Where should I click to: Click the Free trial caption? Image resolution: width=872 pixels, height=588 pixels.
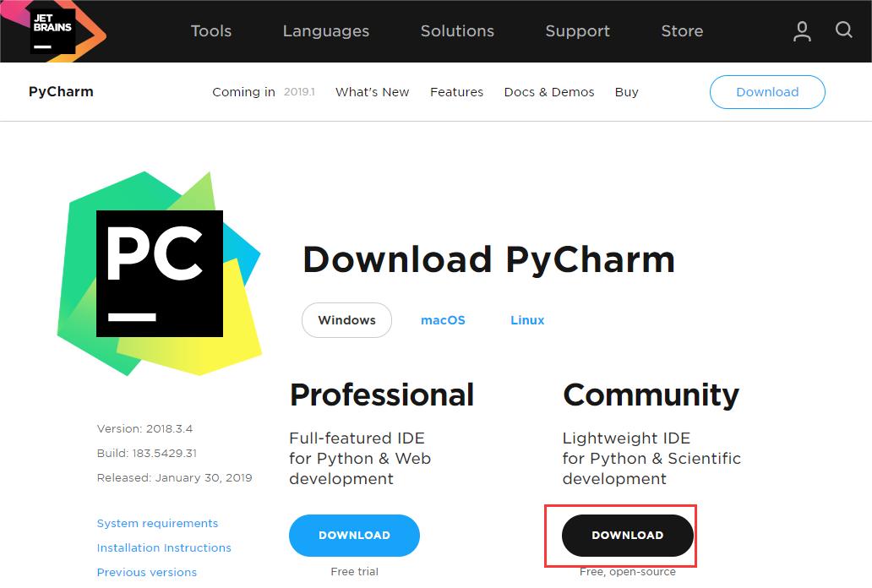354,572
